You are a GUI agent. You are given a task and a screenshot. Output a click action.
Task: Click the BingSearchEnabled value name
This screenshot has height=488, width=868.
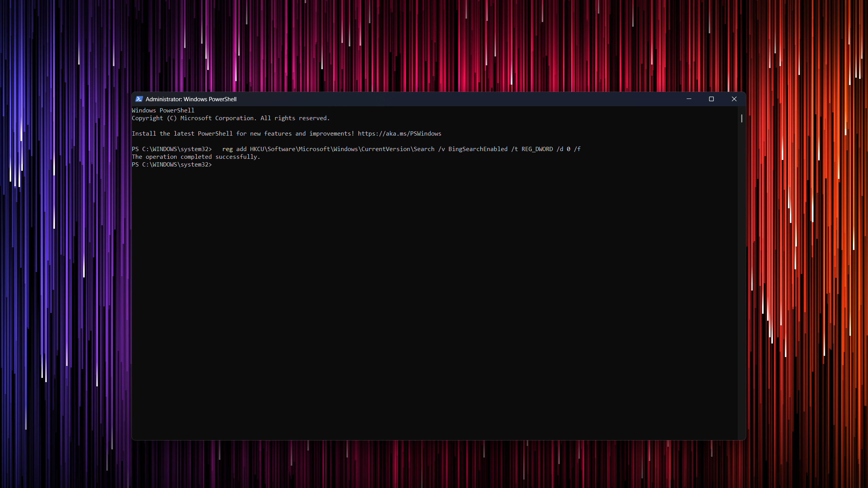coord(478,149)
